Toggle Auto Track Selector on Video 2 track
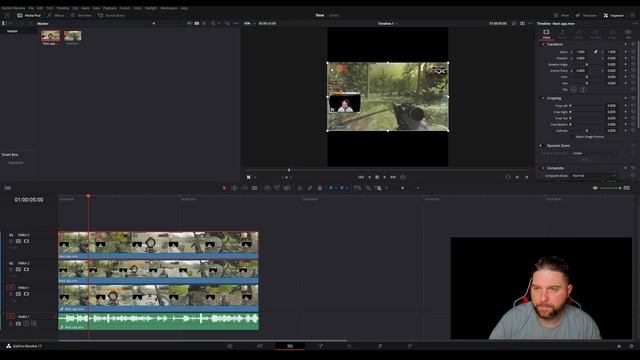The image size is (640, 360). (x=18, y=269)
